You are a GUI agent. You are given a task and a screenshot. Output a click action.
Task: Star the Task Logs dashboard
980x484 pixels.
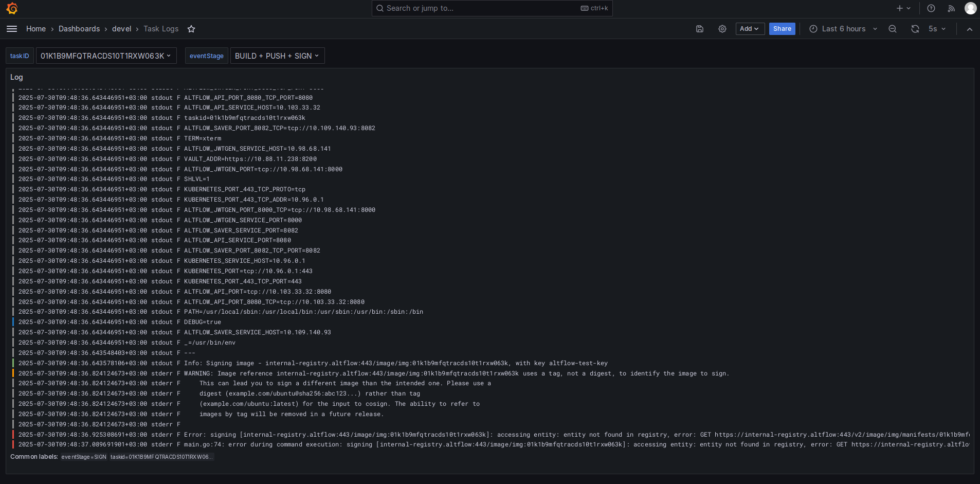[191, 29]
